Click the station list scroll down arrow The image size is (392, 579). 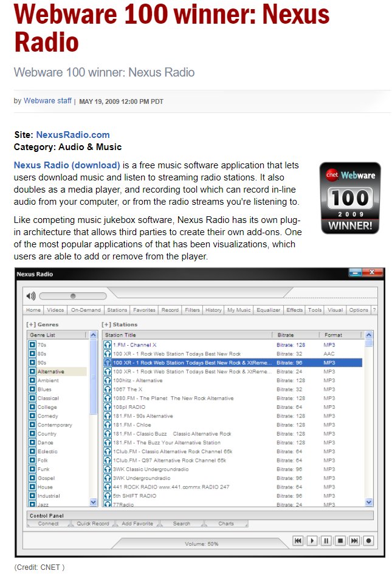369,502
